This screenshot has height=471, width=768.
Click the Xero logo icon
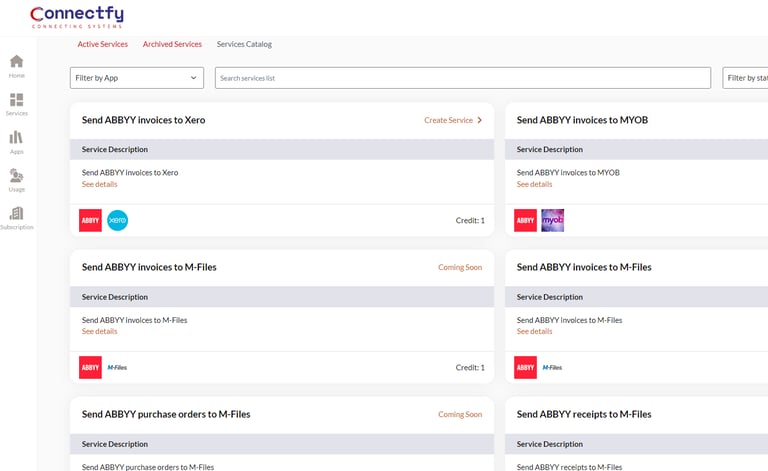pyautogui.click(x=118, y=220)
